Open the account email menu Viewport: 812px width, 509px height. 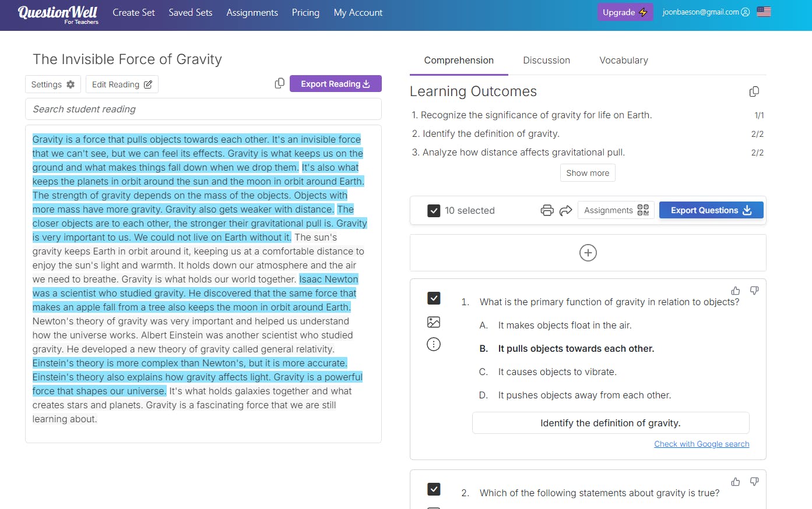(705, 12)
